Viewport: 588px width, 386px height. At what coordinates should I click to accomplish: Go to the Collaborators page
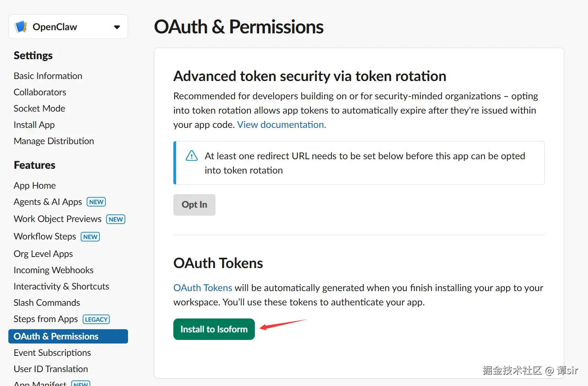[40, 92]
